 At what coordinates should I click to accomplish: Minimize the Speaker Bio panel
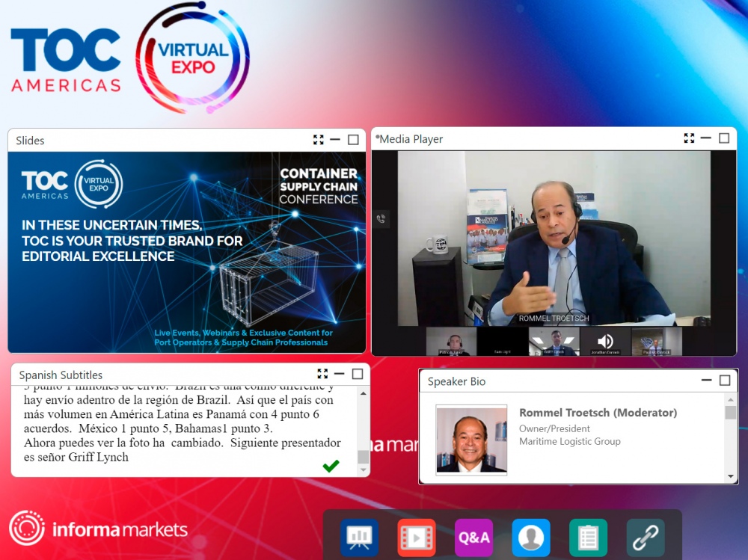click(x=707, y=380)
